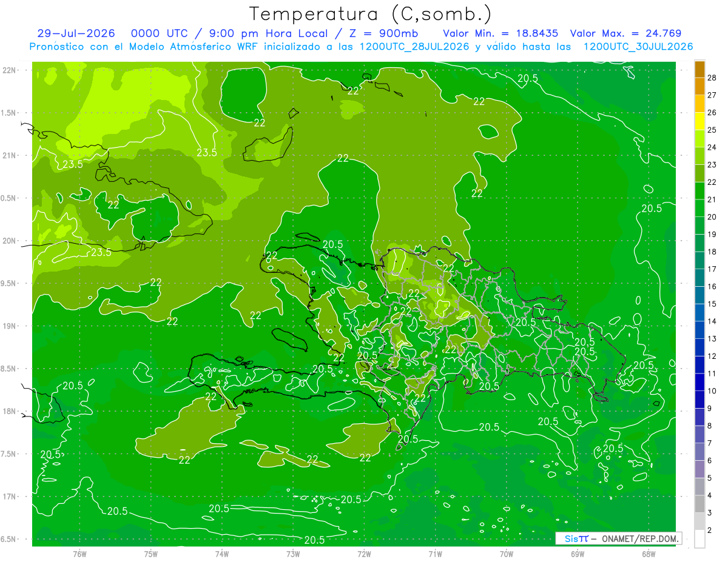Click the yellow legend band between 25 and 26

(x=699, y=121)
